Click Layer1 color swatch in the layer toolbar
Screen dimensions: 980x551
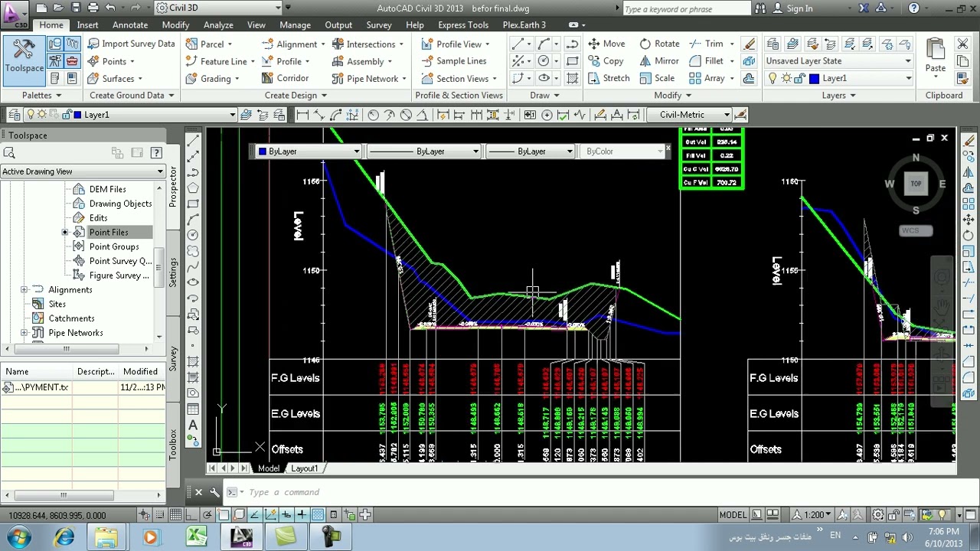[x=77, y=115]
